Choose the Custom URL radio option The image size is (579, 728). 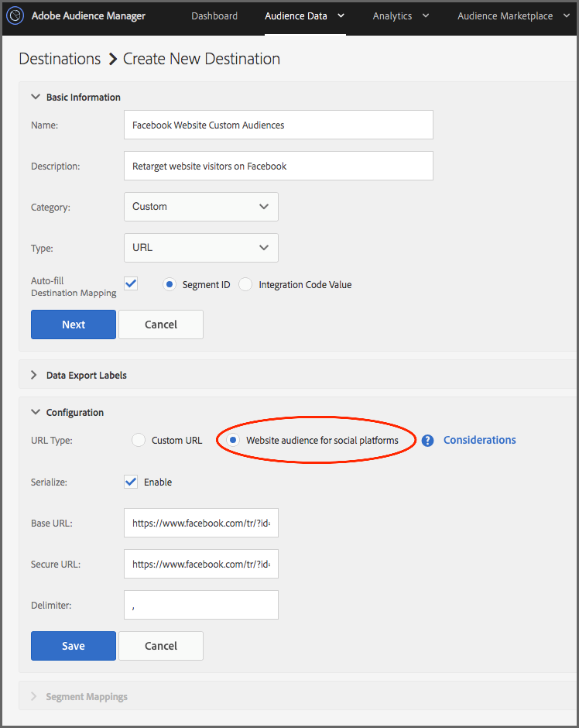click(x=139, y=440)
